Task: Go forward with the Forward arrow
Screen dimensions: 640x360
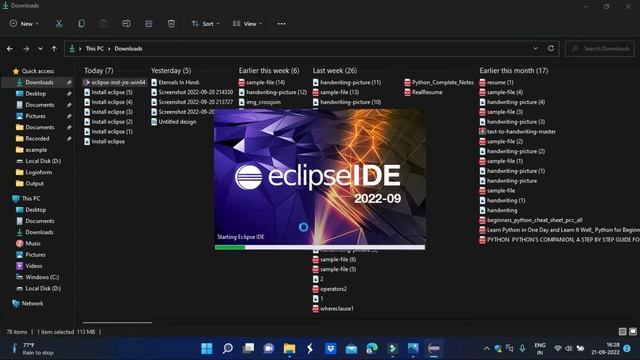Action: coord(26,49)
